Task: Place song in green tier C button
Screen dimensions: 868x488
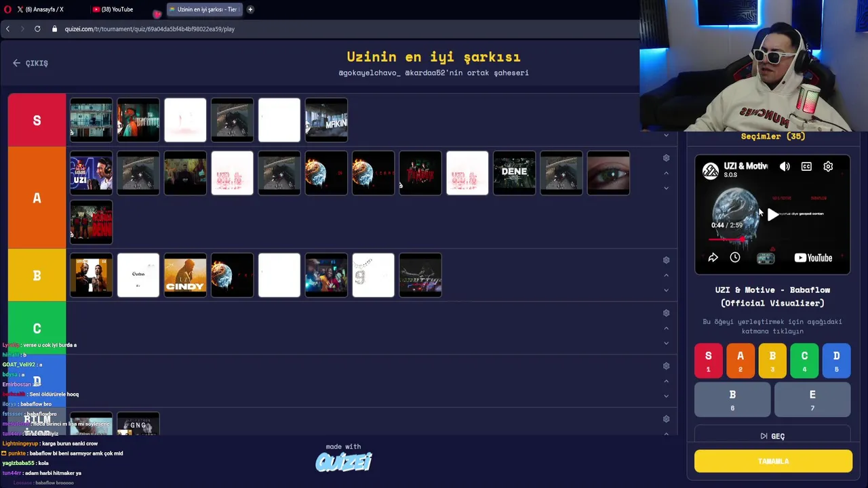Action: coord(804,361)
